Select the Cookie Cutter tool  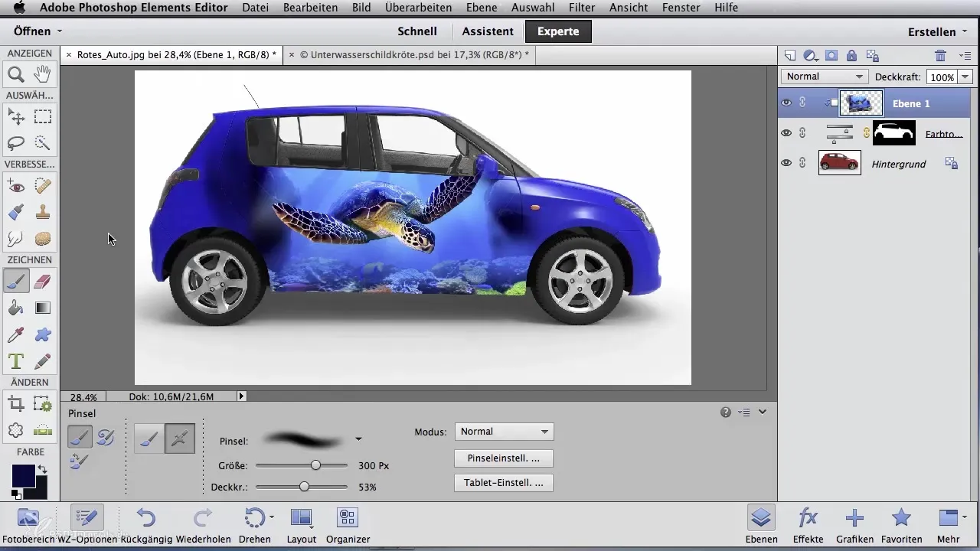16,430
